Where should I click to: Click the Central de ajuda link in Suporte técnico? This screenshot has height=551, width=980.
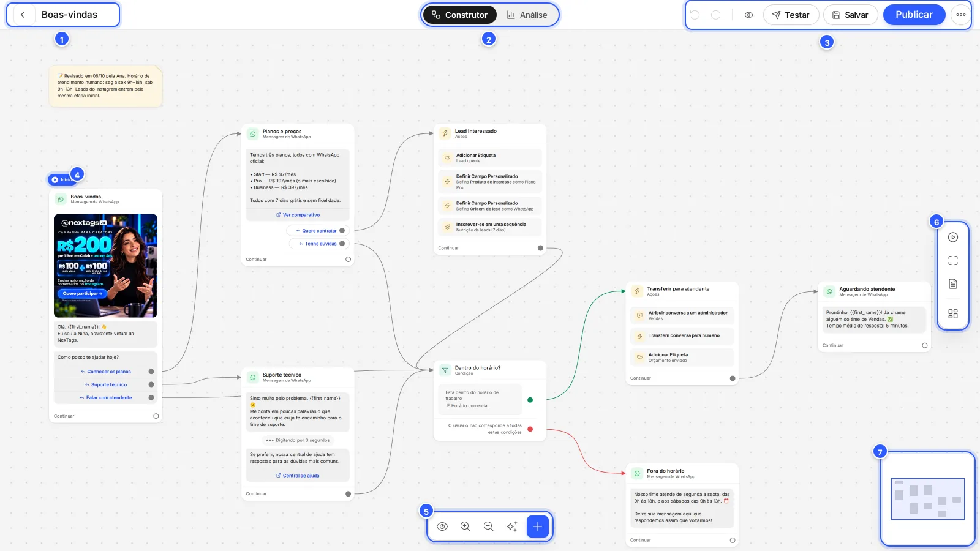(x=298, y=476)
